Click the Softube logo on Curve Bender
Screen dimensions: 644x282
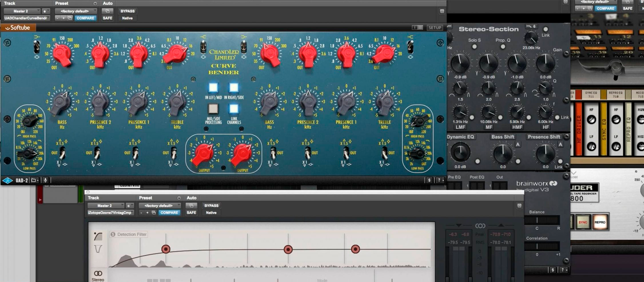point(18,28)
